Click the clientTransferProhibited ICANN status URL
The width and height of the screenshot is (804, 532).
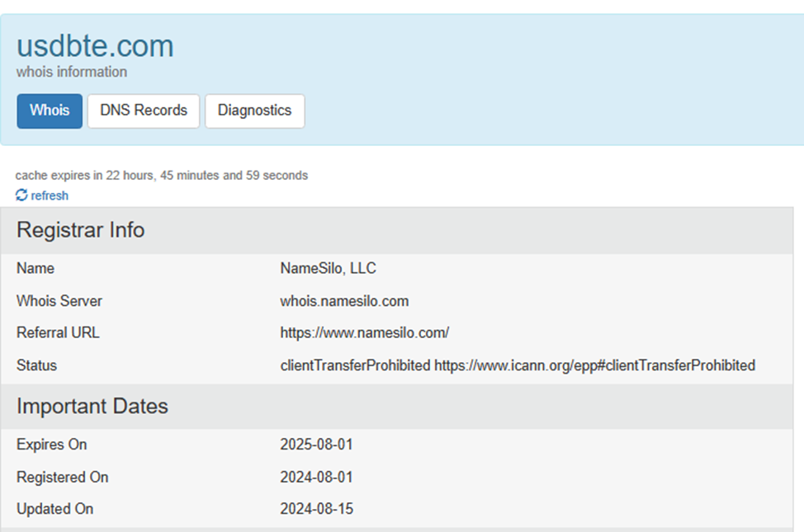pyautogui.click(x=594, y=365)
